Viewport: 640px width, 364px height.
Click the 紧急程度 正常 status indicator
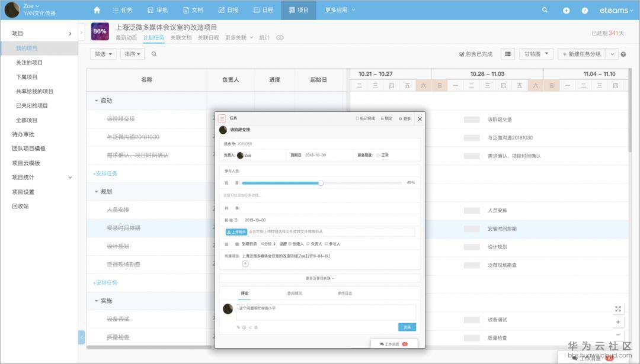(x=382, y=155)
